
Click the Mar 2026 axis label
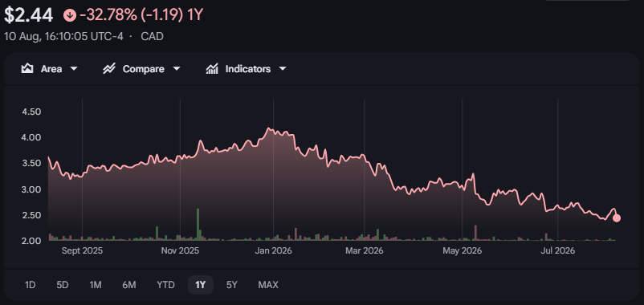click(x=365, y=250)
